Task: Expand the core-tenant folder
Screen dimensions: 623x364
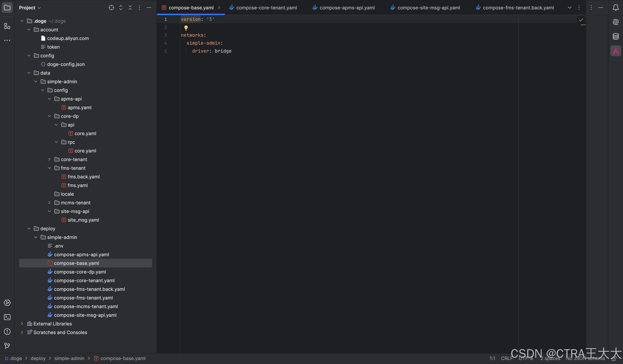Action: pos(49,159)
